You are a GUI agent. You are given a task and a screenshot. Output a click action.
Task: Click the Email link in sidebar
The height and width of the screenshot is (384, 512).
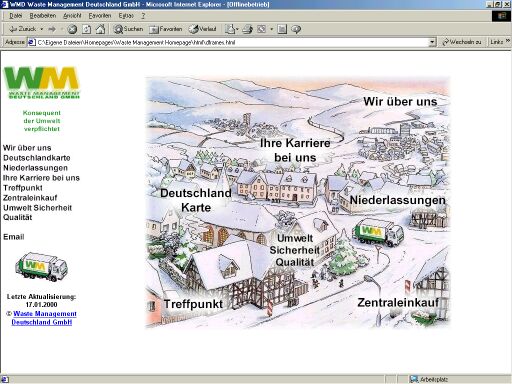[14, 237]
